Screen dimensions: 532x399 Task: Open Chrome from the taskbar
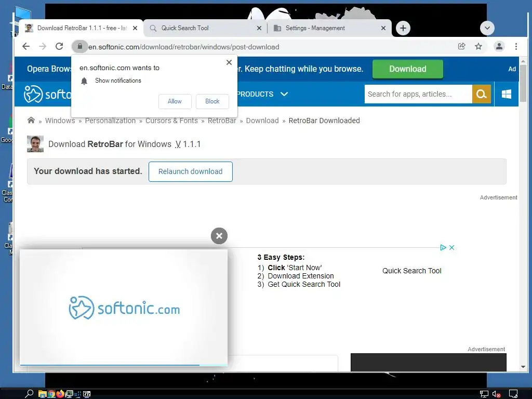click(x=51, y=394)
